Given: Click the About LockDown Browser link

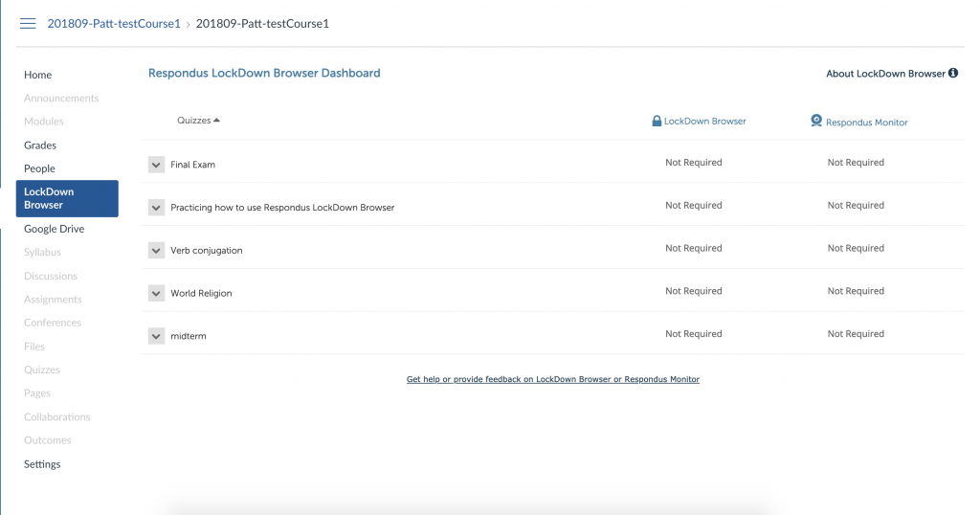Looking at the screenshot, I should (x=884, y=74).
